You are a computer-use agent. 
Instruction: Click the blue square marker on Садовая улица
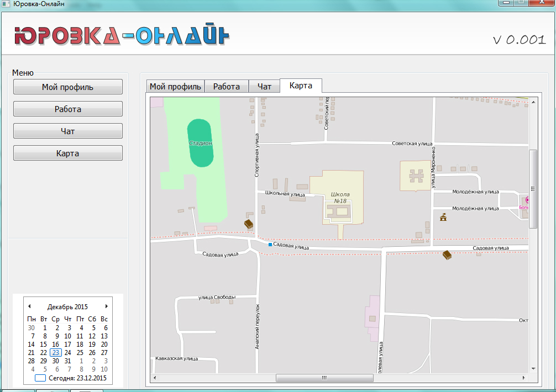pos(270,244)
